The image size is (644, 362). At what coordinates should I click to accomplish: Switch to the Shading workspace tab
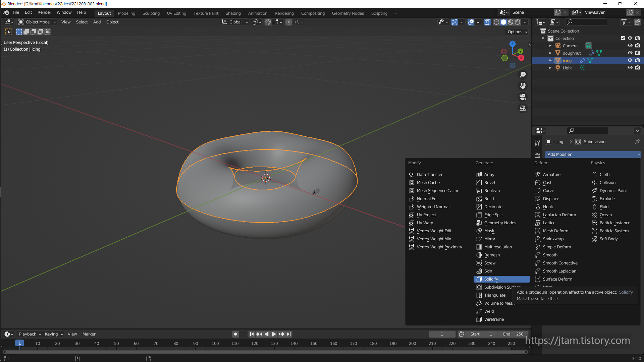pos(233,13)
